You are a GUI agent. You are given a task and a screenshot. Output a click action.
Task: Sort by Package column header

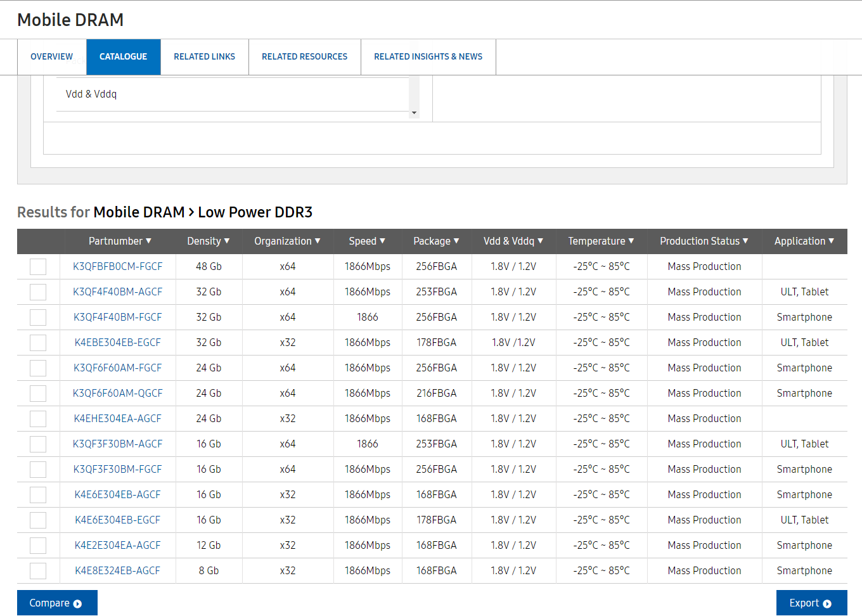click(437, 241)
